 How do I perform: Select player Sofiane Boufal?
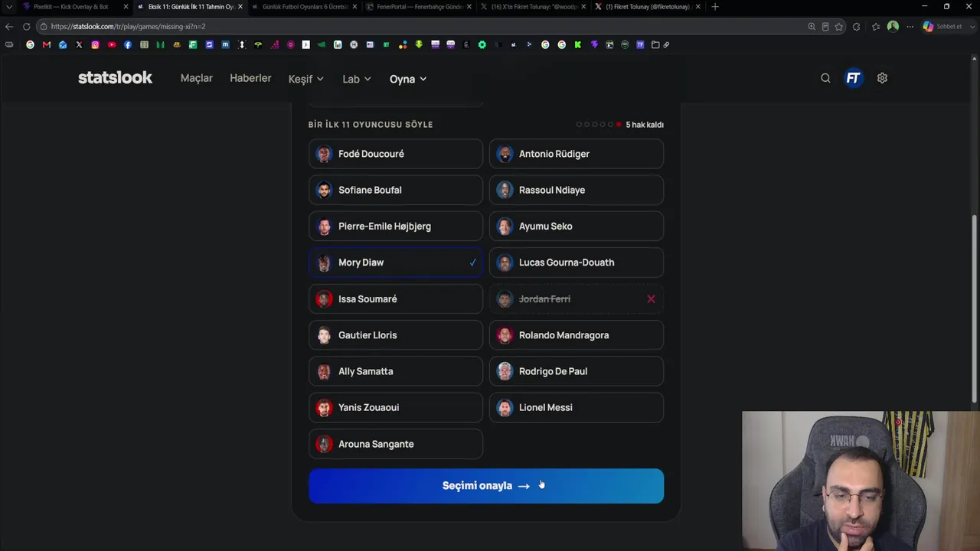pyautogui.click(x=396, y=190)
